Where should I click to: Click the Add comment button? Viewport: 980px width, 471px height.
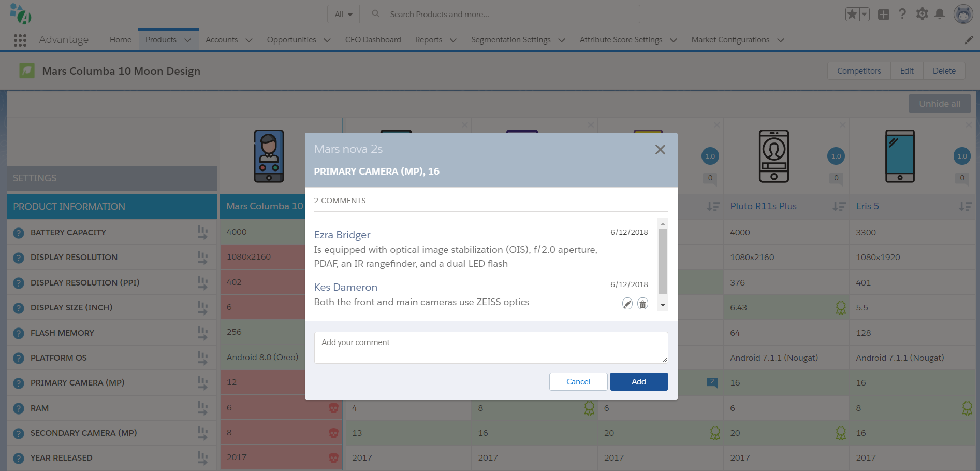click(639, 382)
